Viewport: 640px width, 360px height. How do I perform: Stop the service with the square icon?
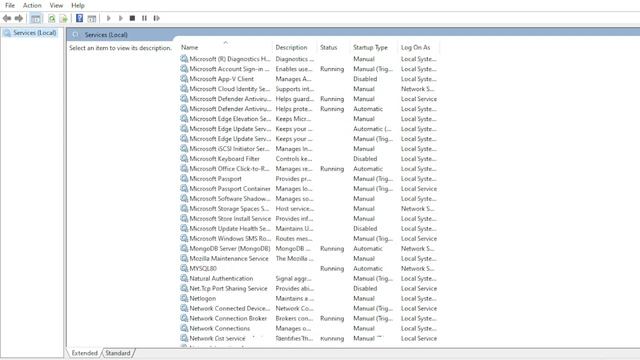coord(132,18)
